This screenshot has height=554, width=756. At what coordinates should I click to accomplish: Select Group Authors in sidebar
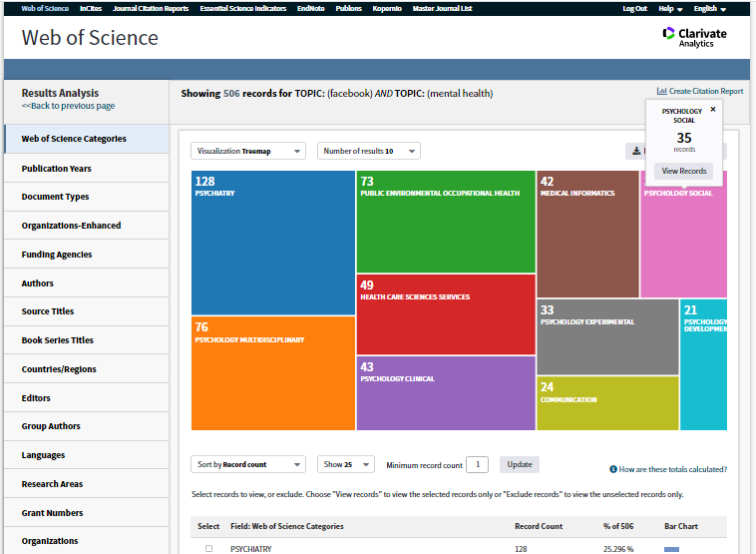[87, 426]
